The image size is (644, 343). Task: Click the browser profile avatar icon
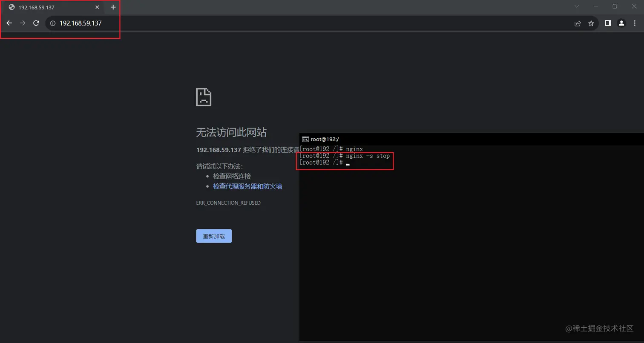(621, 23)
